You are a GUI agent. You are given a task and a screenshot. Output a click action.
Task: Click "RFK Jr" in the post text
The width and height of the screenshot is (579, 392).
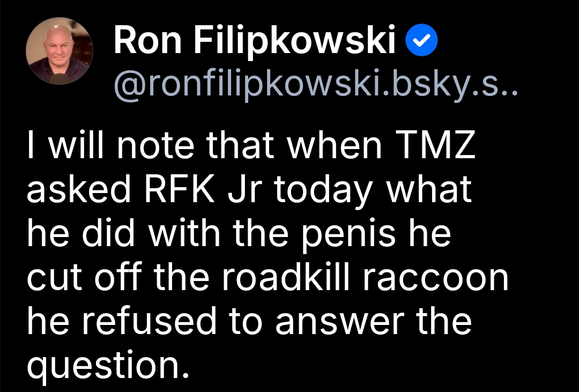click(x=204, y=189)
